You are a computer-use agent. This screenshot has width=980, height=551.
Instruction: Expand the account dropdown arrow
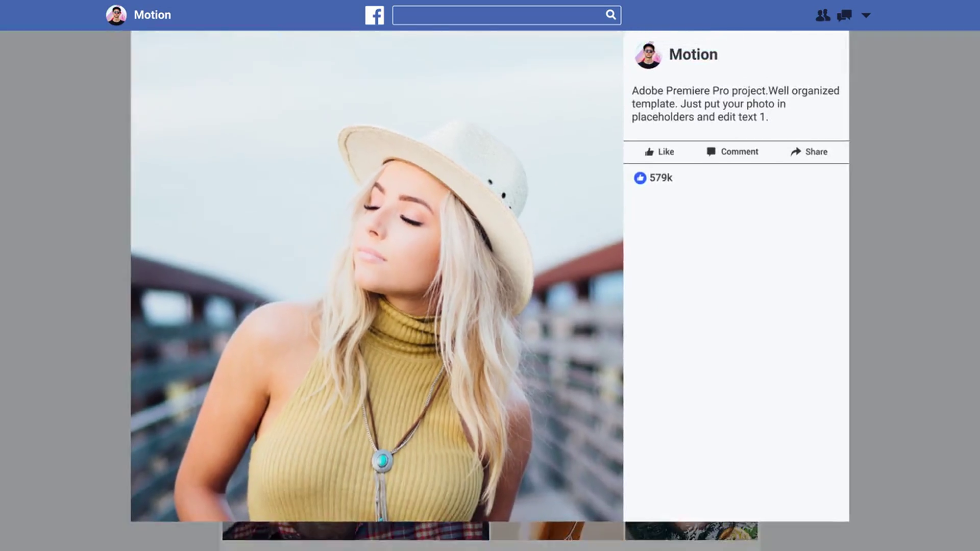[x=866, y=15]
